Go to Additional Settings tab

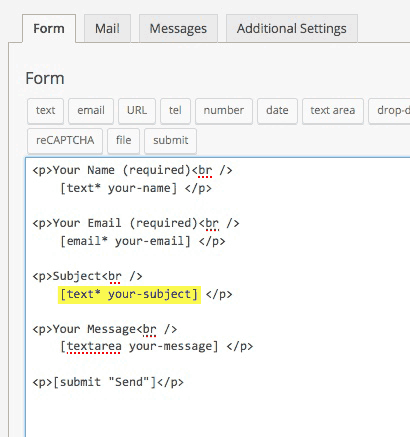292,28
